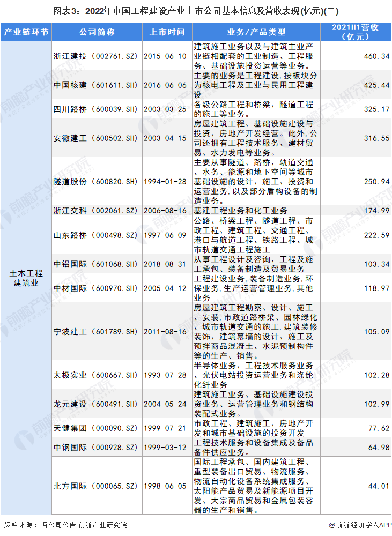Click revenue value 118.97
The height and width of the screenshot is (536, 392).
pos(376,288)
